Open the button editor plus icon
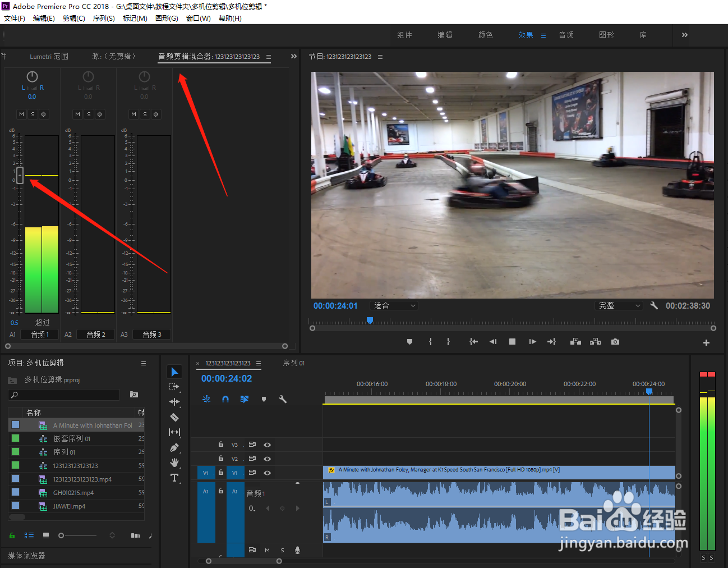Viewport: 728px width, 568px height. tap(706, 342)
